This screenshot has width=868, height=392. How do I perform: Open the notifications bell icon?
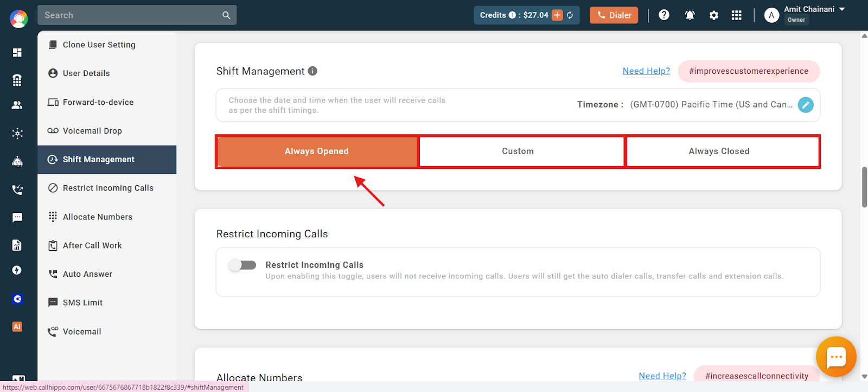690,15
